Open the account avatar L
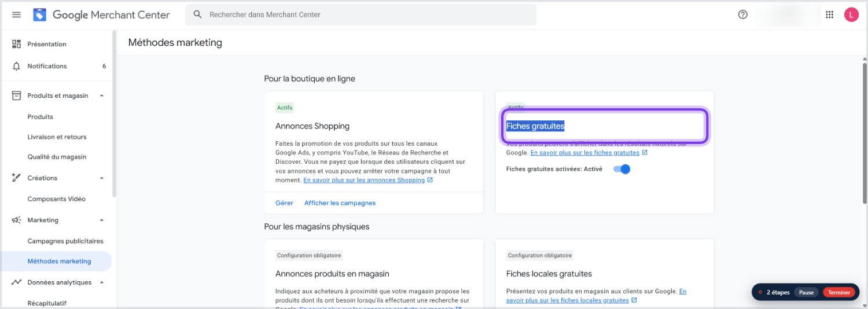 [x=851, y=14]
